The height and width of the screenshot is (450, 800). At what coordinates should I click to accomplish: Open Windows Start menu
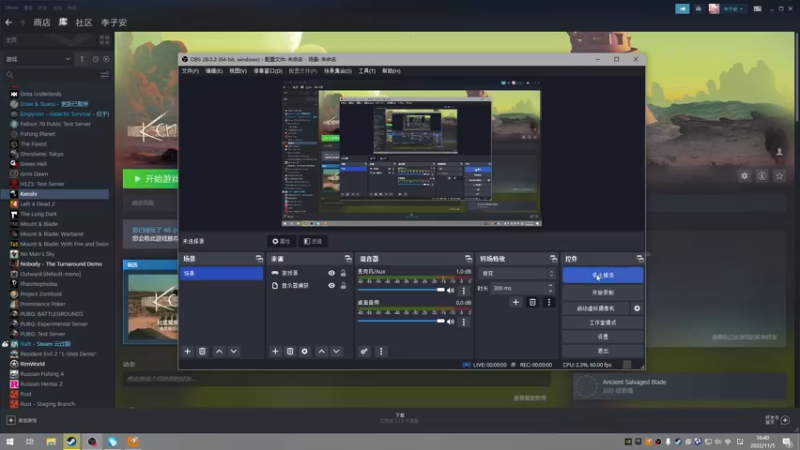point(10,441)
